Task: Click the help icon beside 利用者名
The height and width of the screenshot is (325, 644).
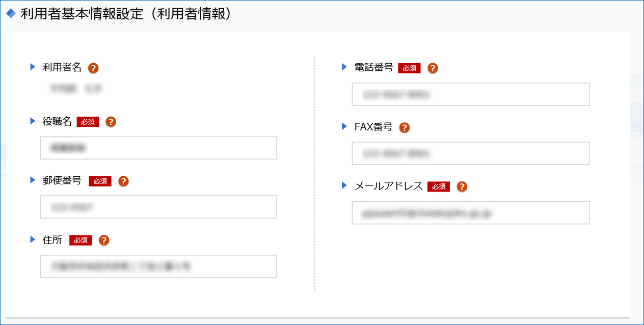Action: coord(93,68)
